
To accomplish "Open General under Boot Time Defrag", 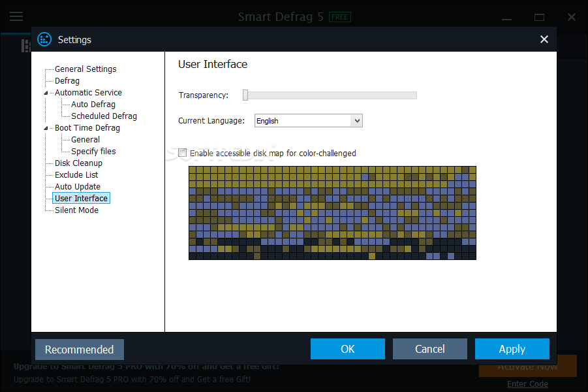I will 85,140.
